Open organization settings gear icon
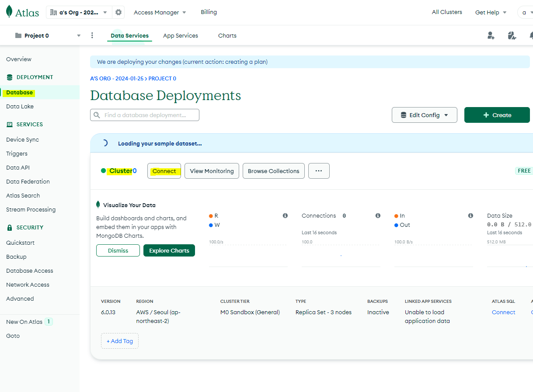This screenshot has height=392, width=533. pos(118,12)
